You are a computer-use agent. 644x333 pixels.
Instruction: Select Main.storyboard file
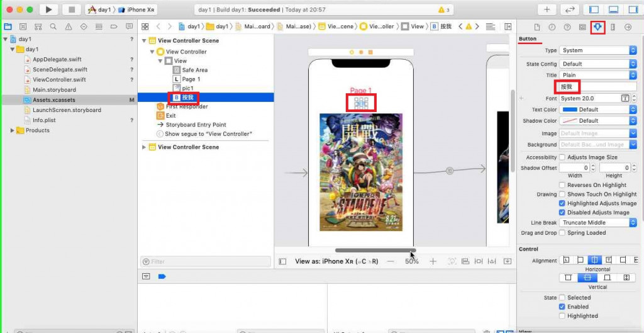click(x=54, y=89)
